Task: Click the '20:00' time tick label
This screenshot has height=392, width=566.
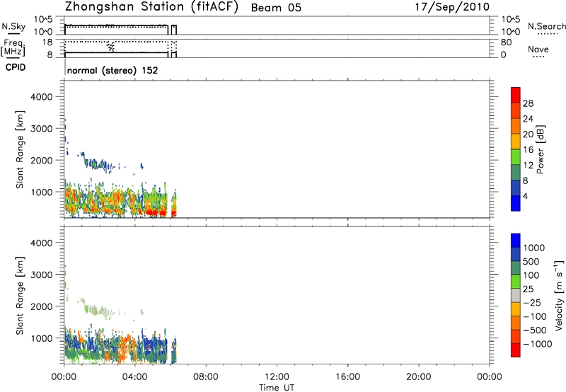Action: [x=419, y=377]
